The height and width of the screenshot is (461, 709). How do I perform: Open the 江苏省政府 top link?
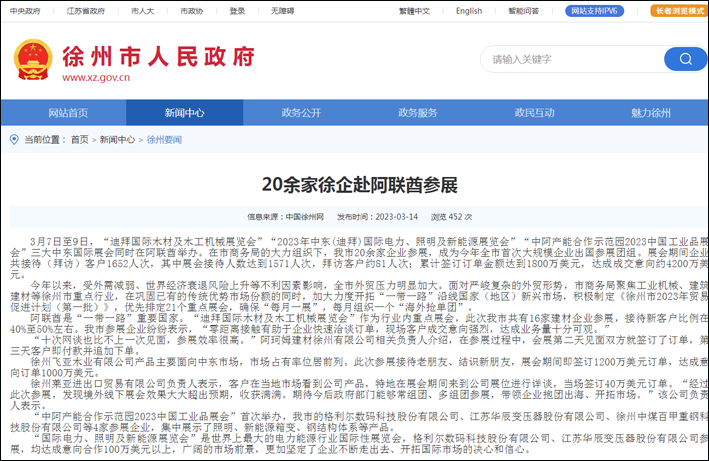[x=86, y=11]
